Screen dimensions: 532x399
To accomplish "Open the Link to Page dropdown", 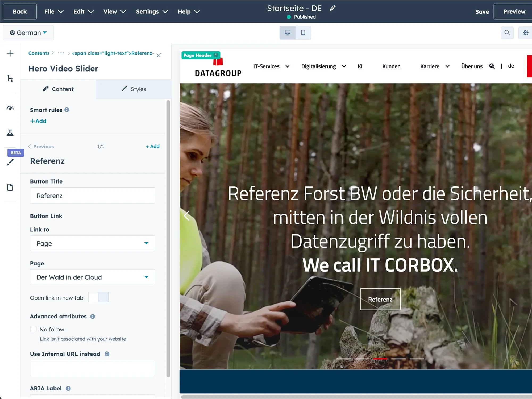I will pos(92,243).
